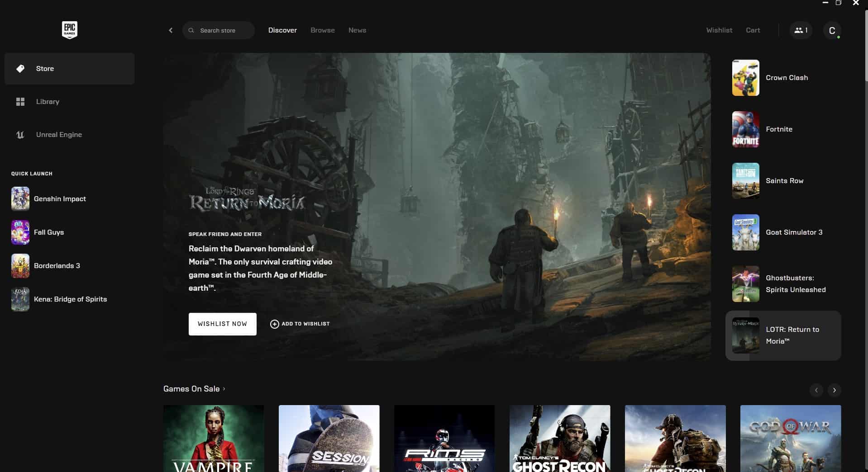Open your game Library
The height and width of the screenshot is (472, 868).
point(47,101)
